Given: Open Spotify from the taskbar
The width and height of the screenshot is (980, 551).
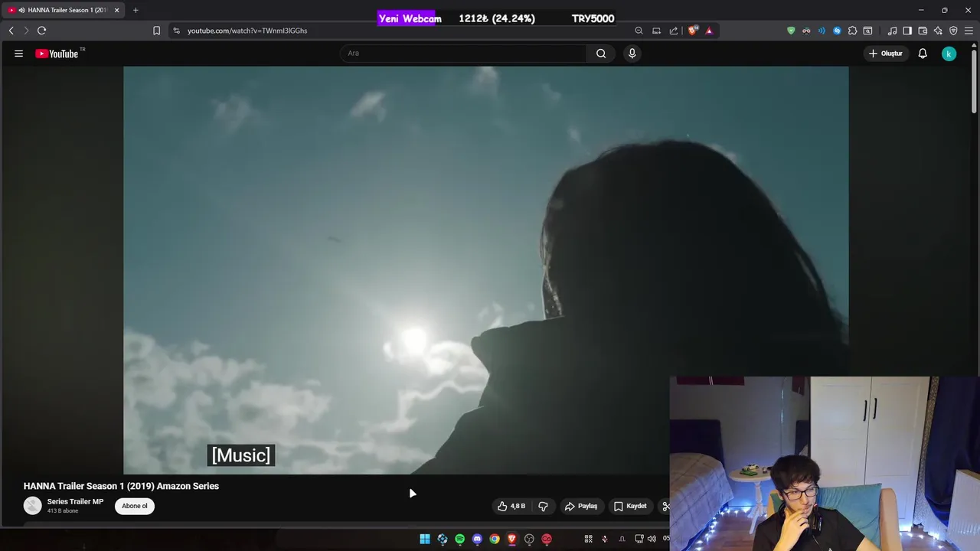Looking at the screenshot, I should click(459, 539).
